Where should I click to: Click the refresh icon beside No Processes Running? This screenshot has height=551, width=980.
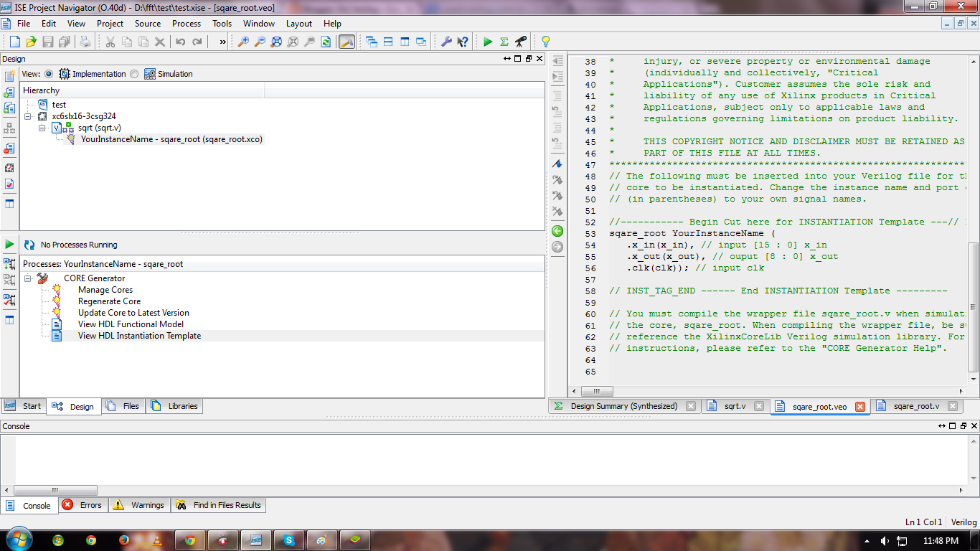29,245
